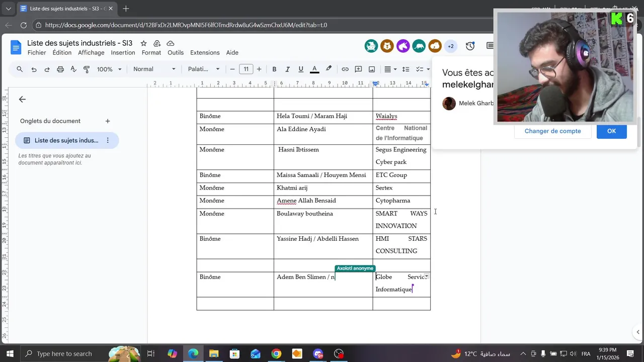The height and width of the screenshot is (362, 644).
Task: Increase the font size
Action: click(x=259, y=69)
